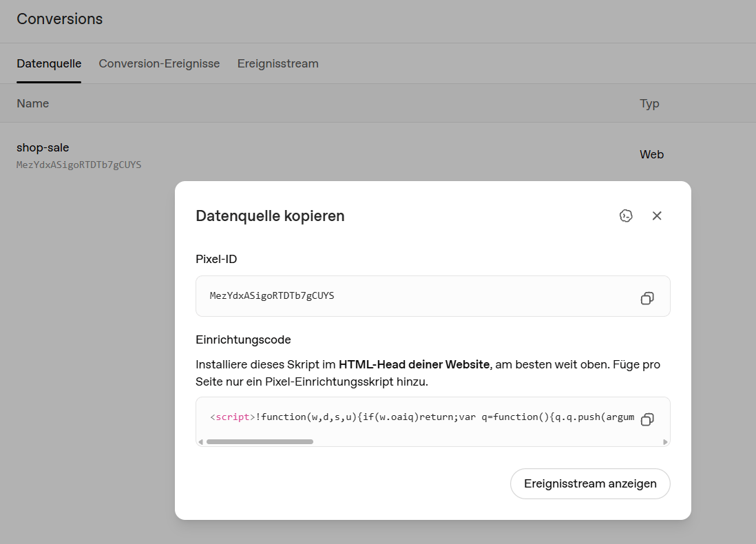The height and width of the screenshot is (544, 756).
Task: Close the Datenquelle kopieren dialog
Action: pos(657,216)
